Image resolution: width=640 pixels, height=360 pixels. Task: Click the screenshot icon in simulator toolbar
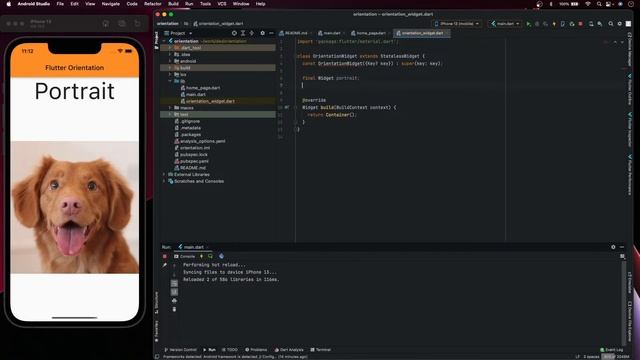pos(122,24)
